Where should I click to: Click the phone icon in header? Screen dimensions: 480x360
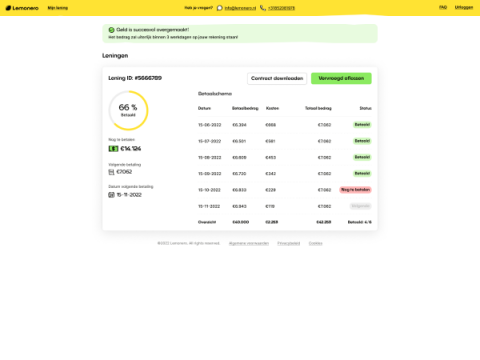coord(263,8)
